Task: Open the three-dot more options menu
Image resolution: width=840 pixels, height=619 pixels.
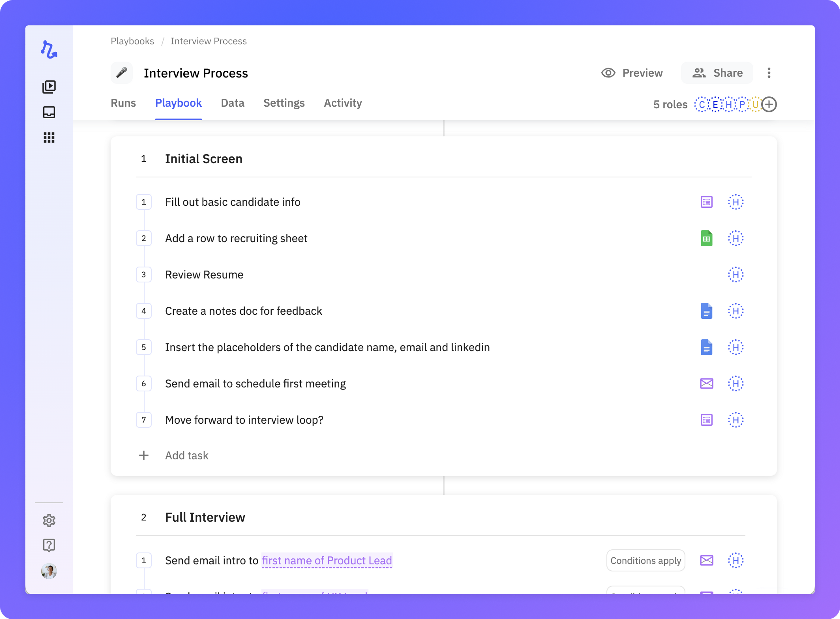Action: pyautogui.click(x=769, y=73)
